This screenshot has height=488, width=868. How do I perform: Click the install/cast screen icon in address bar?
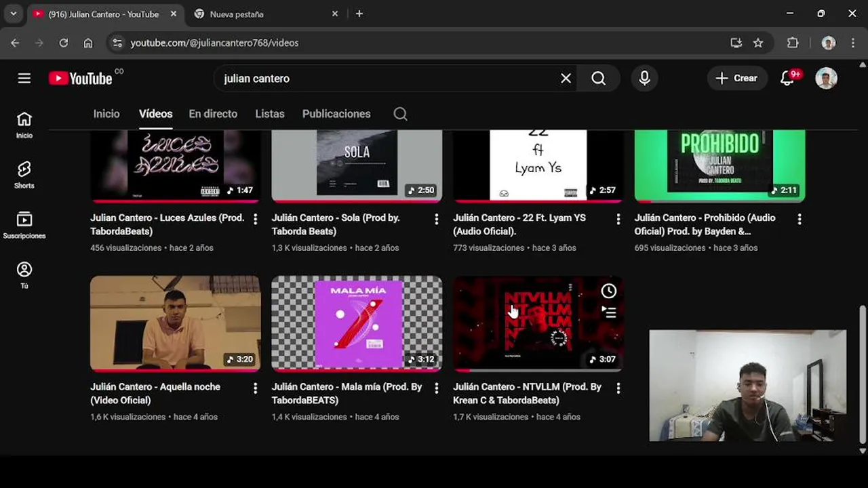(x=736, y=43)
